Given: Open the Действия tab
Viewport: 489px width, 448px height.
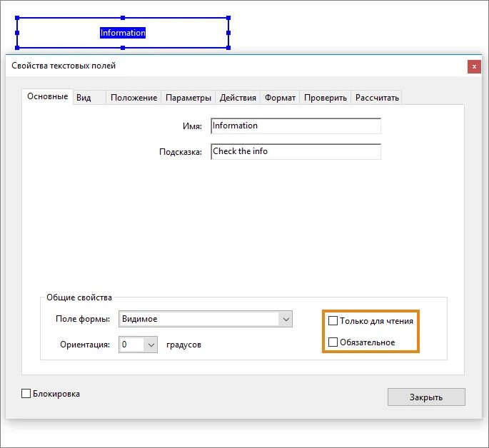Looking at the screenshot, I should point(238,98).
